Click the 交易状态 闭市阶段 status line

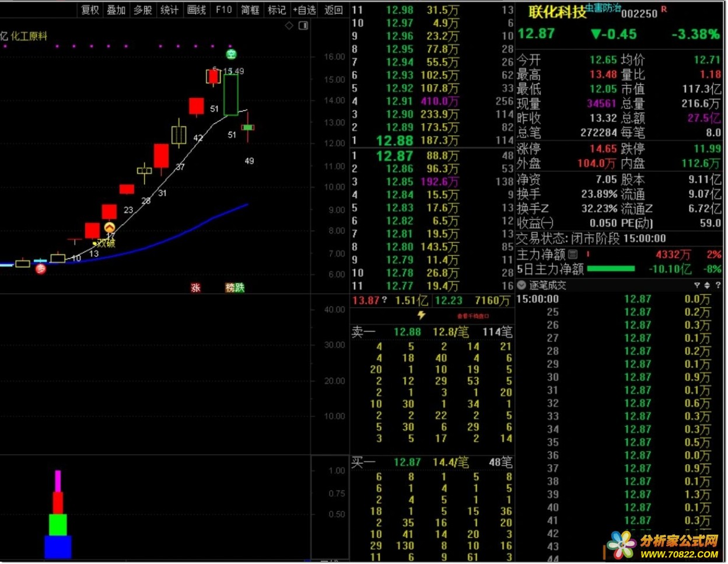coord(591,238)
